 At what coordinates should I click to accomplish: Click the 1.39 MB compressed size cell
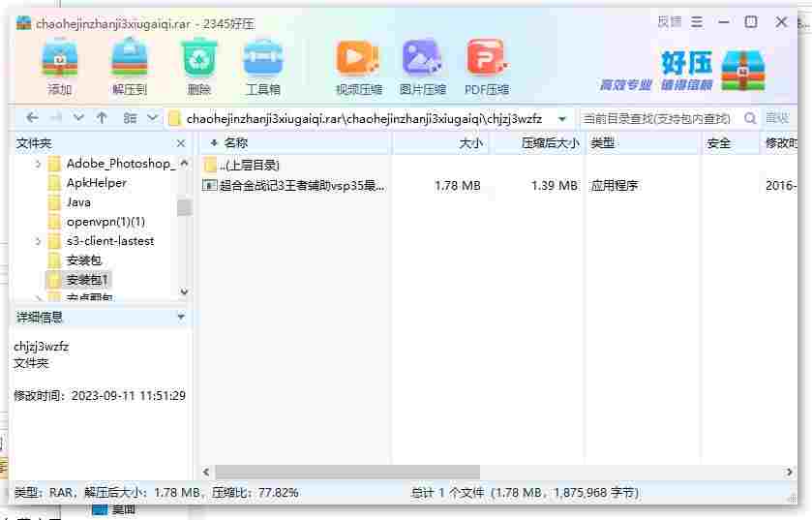coord(555,185)
